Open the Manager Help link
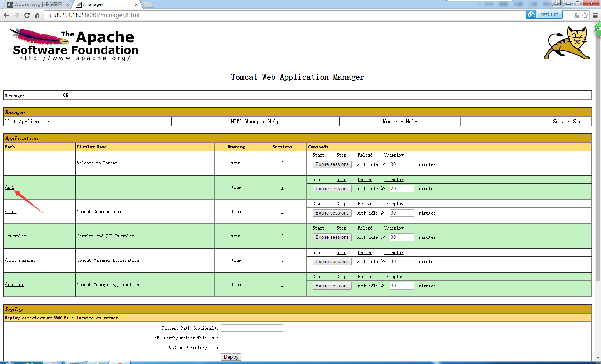 pyautogui.click(x=400, y=122)
